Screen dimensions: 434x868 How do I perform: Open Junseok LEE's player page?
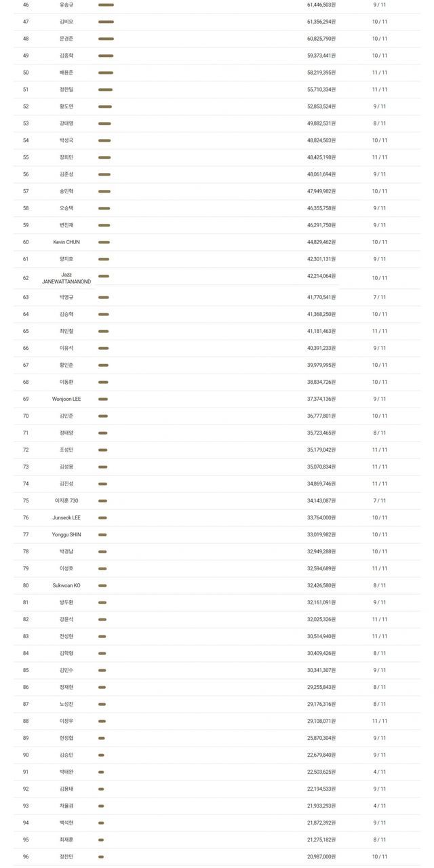[66, 517]
